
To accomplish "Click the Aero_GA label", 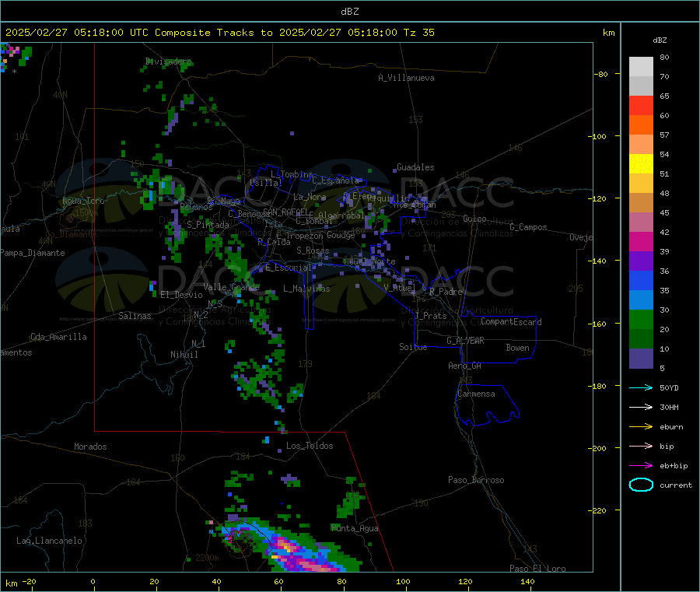I will (464, 366).
